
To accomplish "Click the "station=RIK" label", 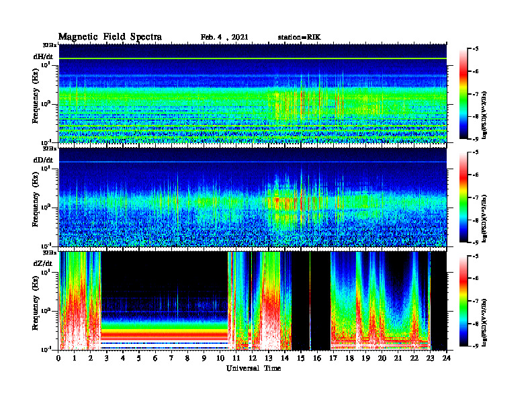I will (299, 38).
